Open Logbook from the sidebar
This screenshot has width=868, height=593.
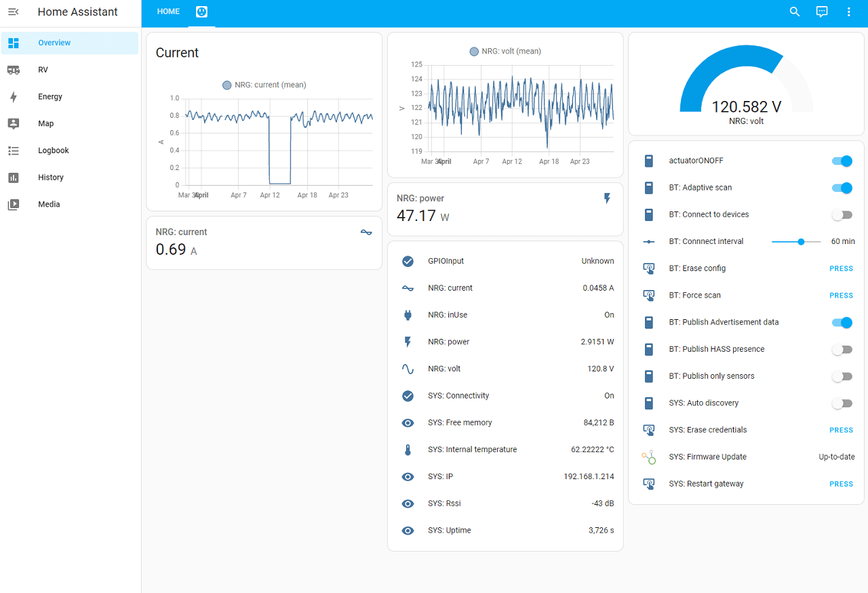coord(54,150)
